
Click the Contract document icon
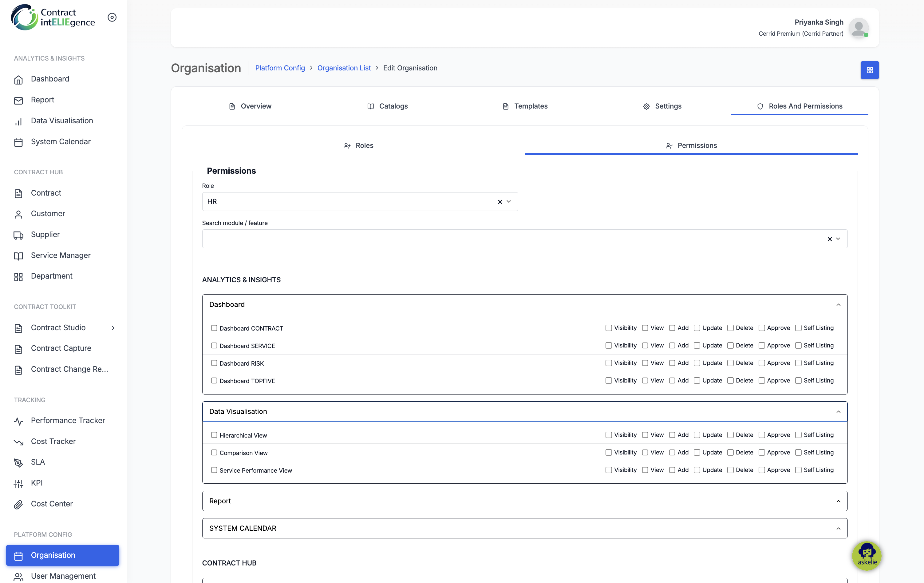coord(18,193)
